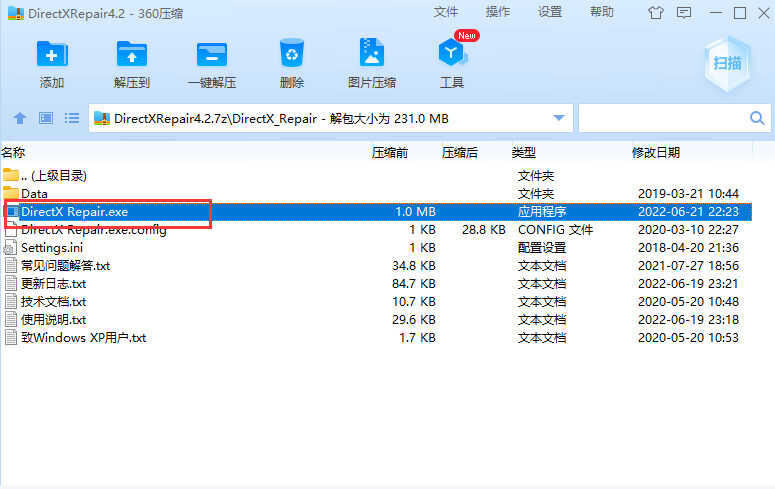775x489 pixels.
Task: Expand the archive path dropdown arrow
Action: [x=559, y=118]
